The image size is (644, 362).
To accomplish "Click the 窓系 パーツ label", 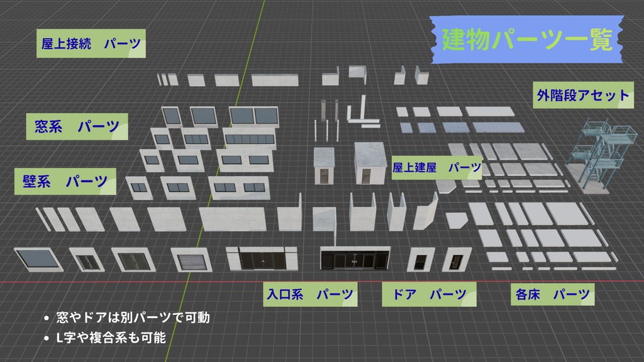I will [x=77, y=126].
